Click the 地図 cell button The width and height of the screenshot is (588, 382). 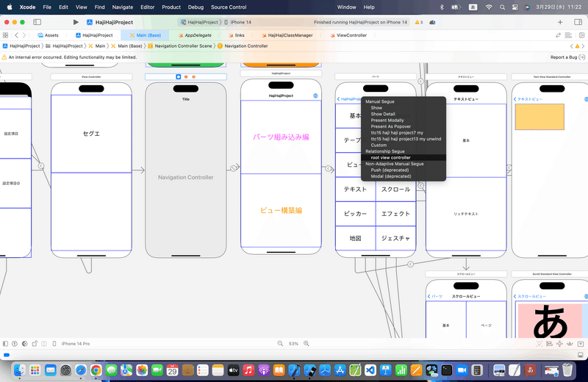tap(355, 238)
